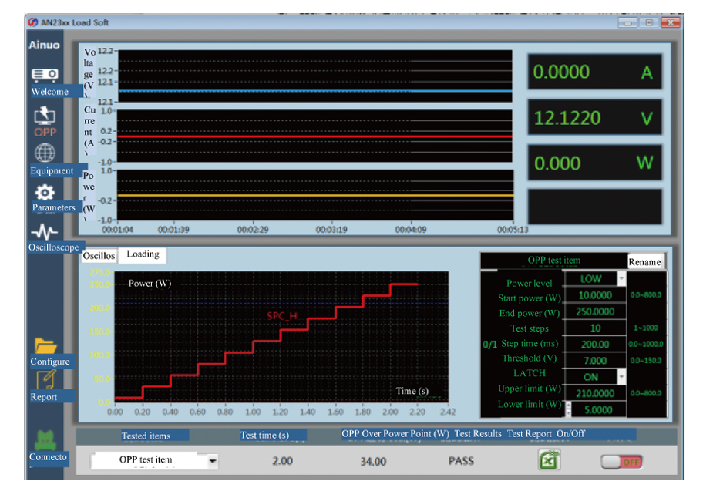Image resolution: width=702 pixels, height=494 pixels.
Task: Maximize the AN23xx Load Soft window
Action: point(649,22)
